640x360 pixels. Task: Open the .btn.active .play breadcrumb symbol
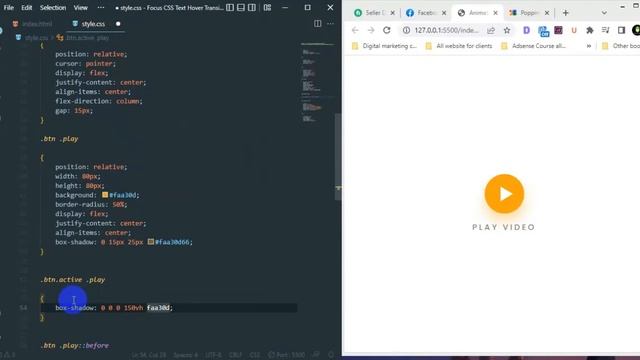tap(83, 38)
